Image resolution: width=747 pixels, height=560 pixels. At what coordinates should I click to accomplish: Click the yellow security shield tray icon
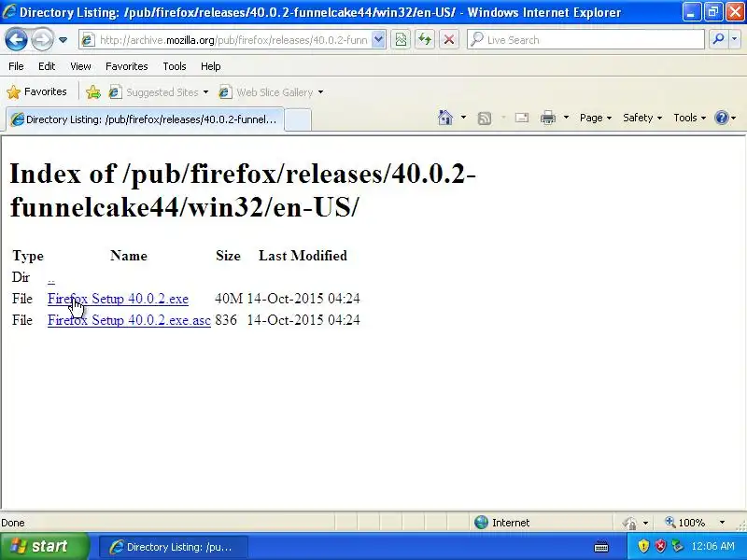643,546
